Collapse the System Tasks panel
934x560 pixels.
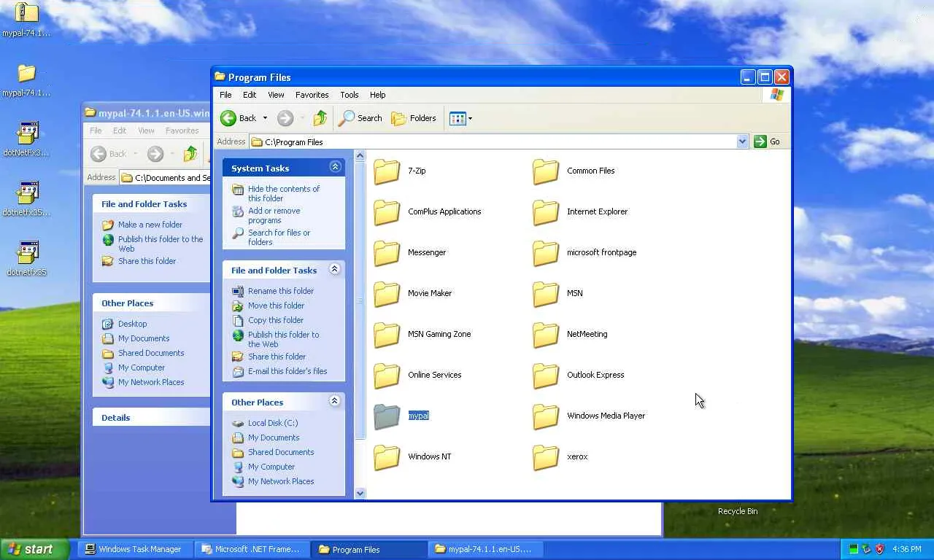point(335,168)
